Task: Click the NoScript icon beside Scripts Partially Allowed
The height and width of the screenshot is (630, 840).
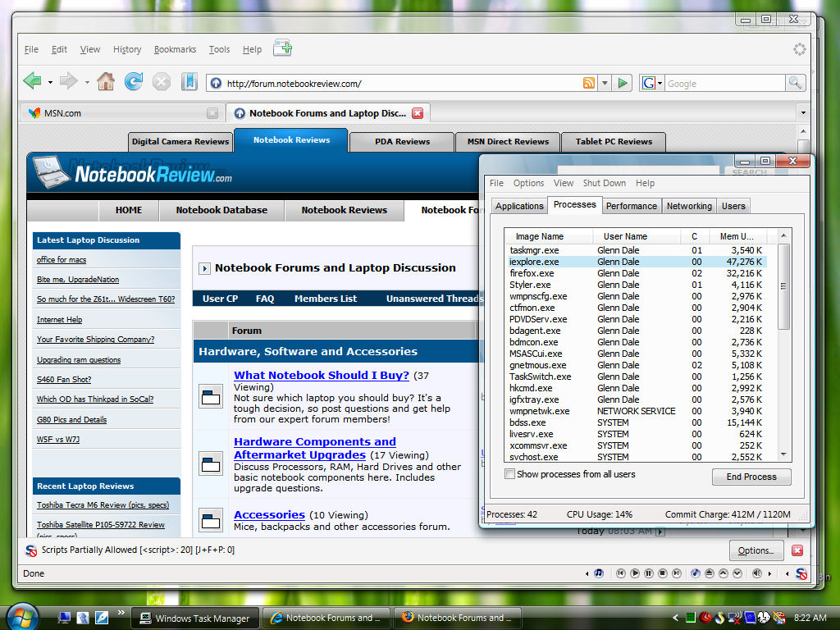Action: pyautogui.click(x=32, y=550)
